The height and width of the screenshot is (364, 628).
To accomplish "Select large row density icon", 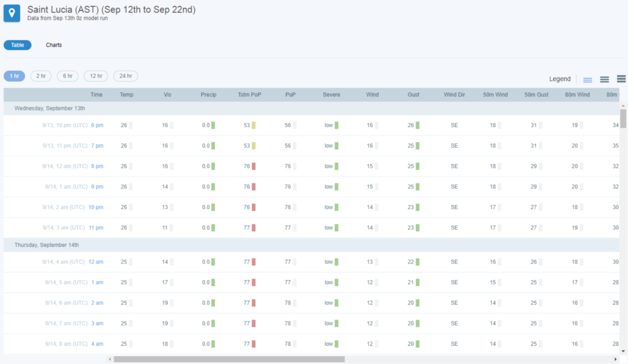I will [621, 79].
